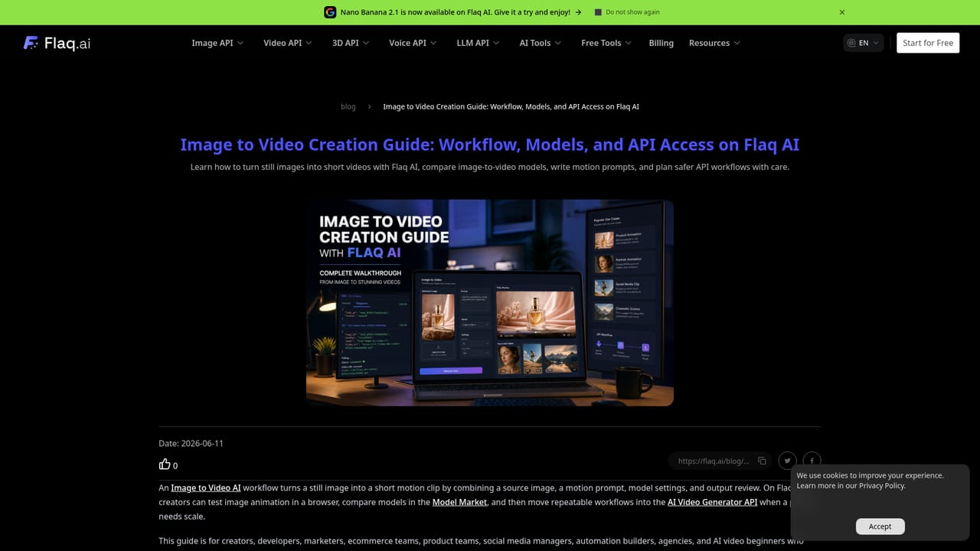Open the 'Model Market' link

(459, 502)
